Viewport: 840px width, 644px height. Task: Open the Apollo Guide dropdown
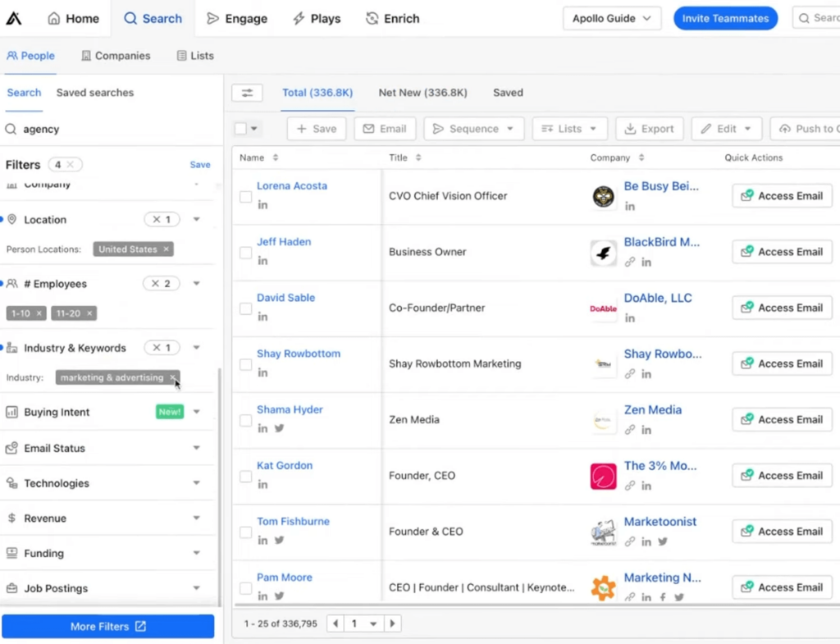pyautogui.click(x=611, y=18)
